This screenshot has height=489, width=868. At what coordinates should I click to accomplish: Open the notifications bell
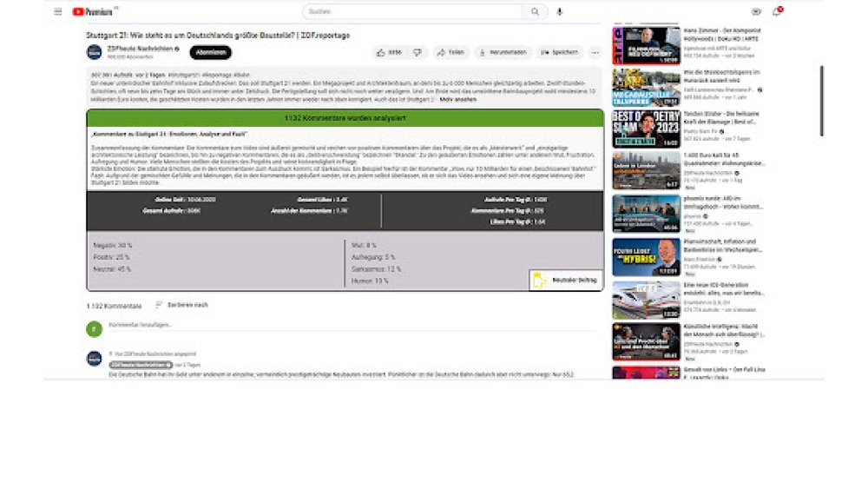tap(777, 11)
